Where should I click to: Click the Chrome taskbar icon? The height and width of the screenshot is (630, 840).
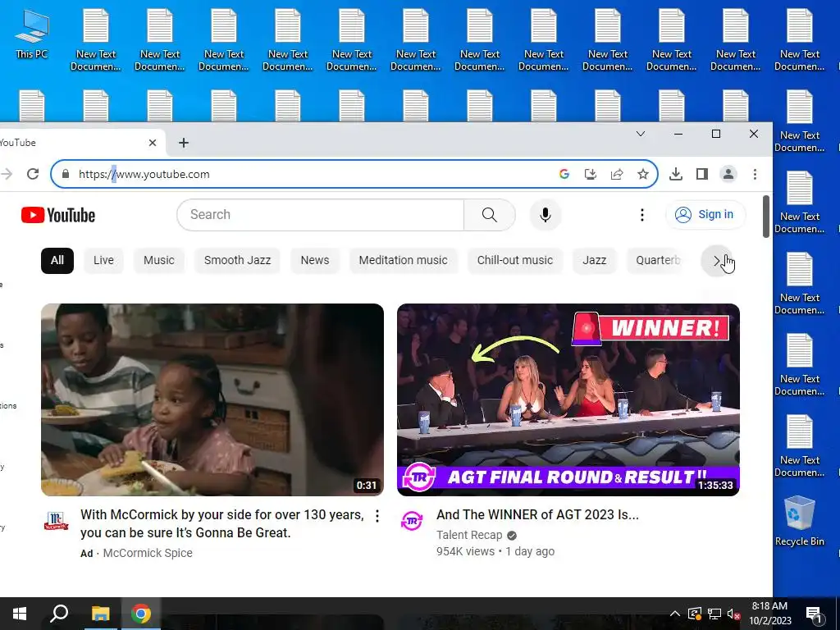[x=141, y=614]
